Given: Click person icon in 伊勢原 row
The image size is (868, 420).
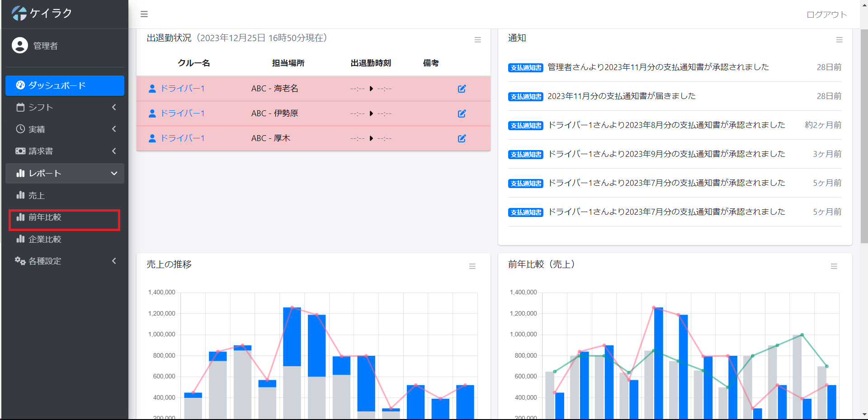Looking at the screenshot, I should [152, 113].
